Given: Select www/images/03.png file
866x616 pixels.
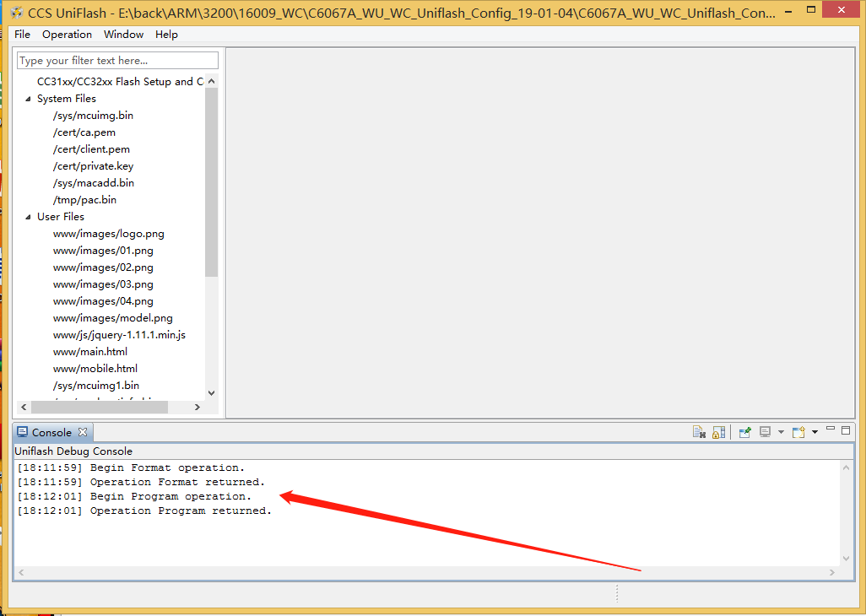Looking at the screenshot, I should pyautogui.click(x=103, y=284).
